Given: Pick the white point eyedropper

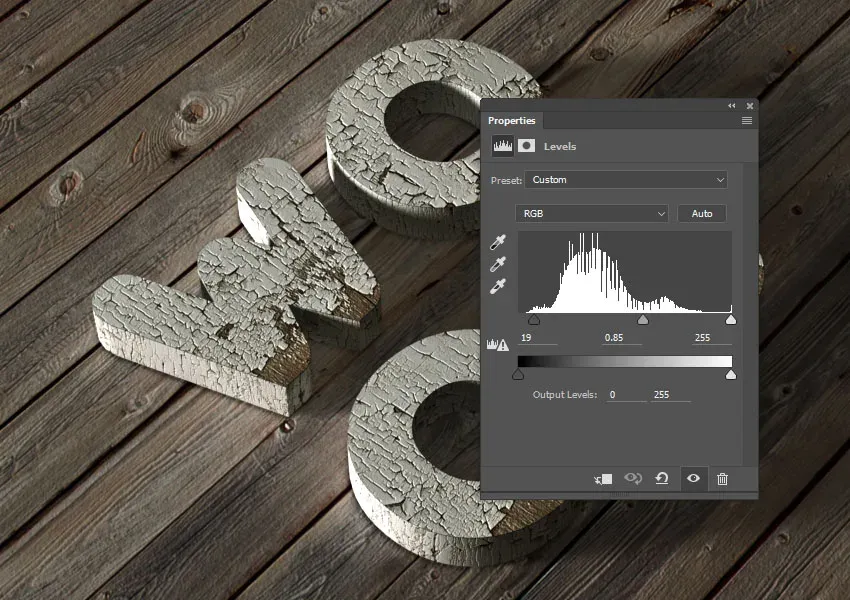Looking at the screenshot, I should 498,286.
